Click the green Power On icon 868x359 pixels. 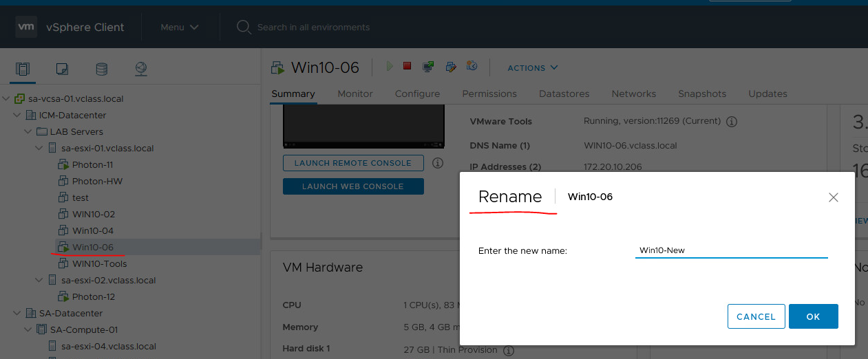coord(390,67)
